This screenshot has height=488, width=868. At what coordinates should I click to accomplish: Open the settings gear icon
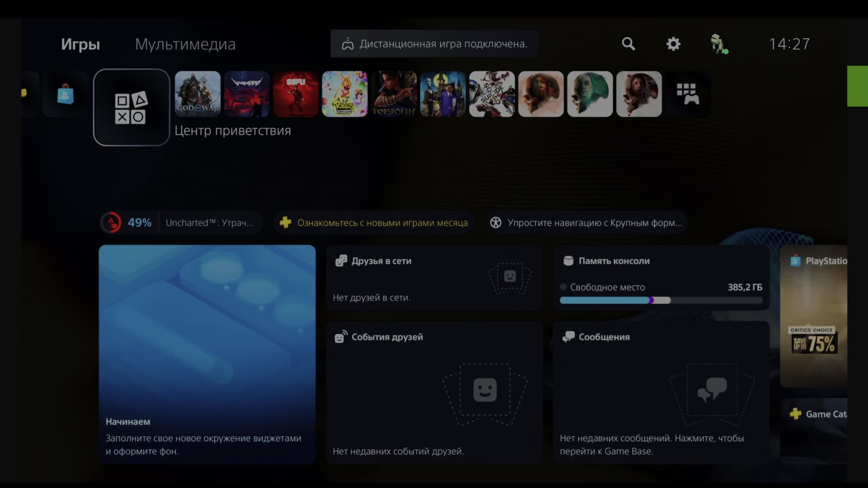pyautogui.click(x=673, y=44)
